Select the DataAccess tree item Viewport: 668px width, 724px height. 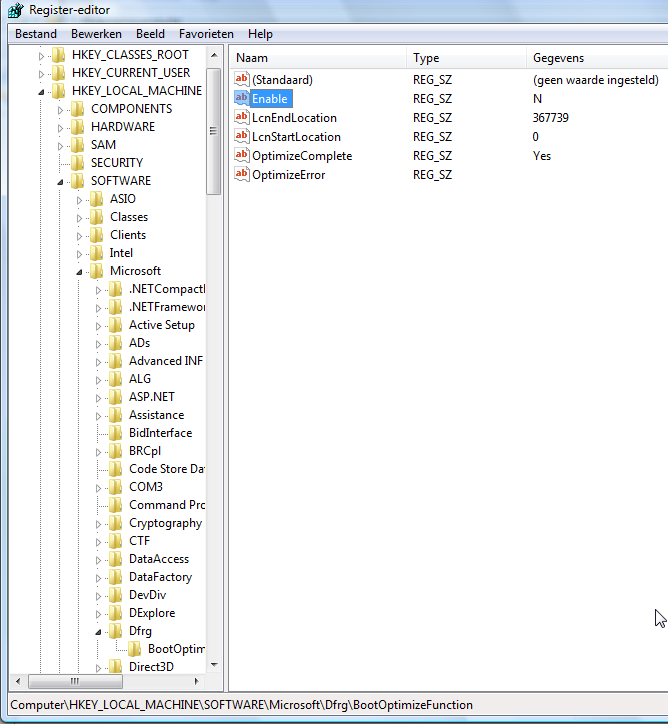[x=159, y=559]
